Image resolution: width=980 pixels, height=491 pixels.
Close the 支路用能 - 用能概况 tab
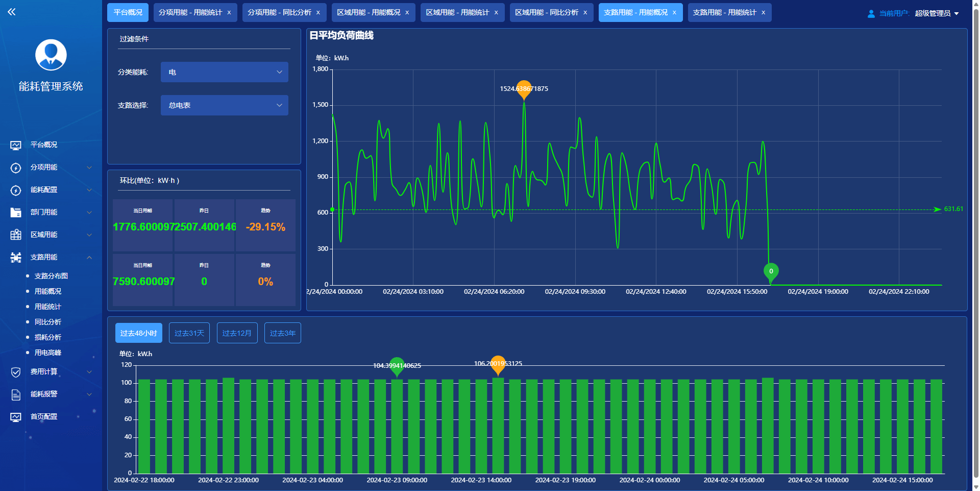coord(674,13)
